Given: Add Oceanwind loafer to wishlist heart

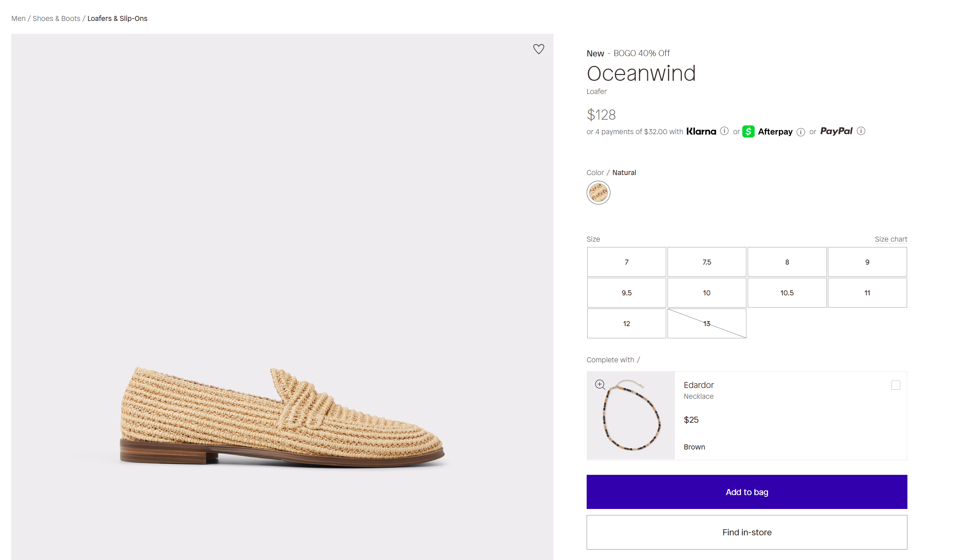Looking at the screenshot, I should click(538, 49).
